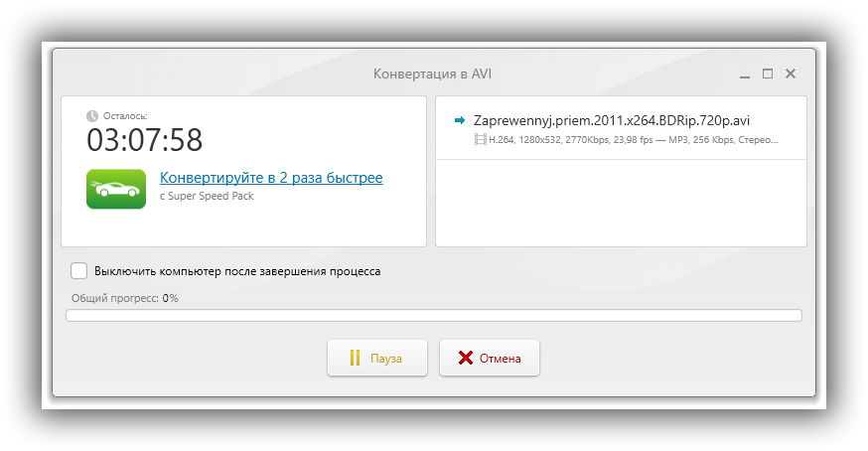Viewport: 868px width, 451px height.
Task: Click the H.264 1280x532 file details line
Action: coord(632,140)
